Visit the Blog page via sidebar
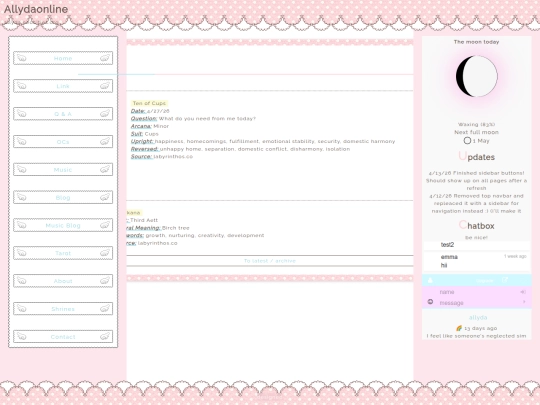The width and height of the screenshot is (540, 405). click(63, 198)
